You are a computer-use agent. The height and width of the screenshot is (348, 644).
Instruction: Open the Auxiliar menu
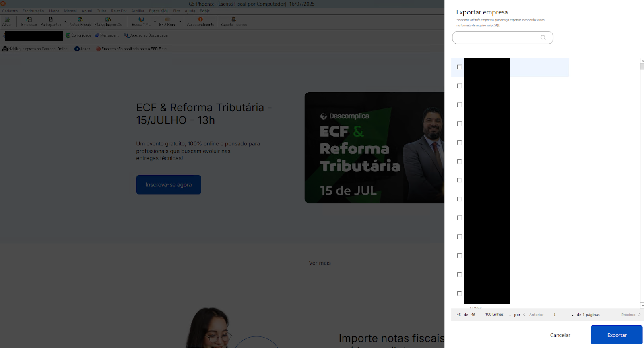click(138, 11)
